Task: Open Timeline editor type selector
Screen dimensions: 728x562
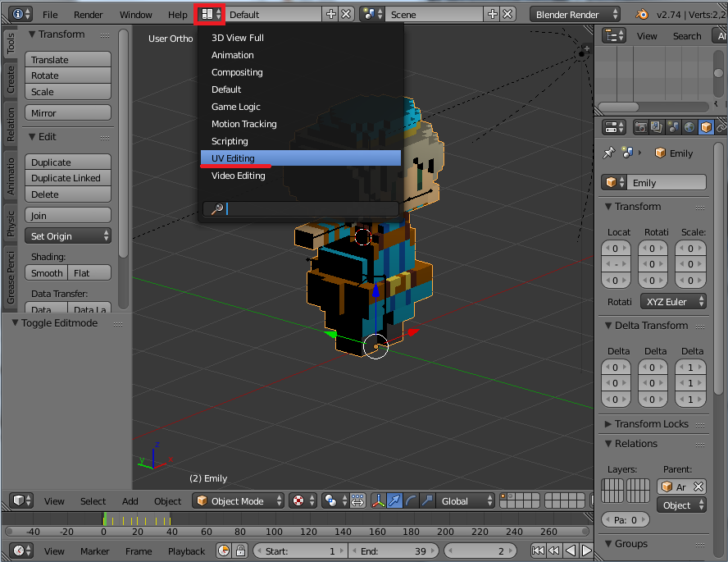Action: coord(20,551)
